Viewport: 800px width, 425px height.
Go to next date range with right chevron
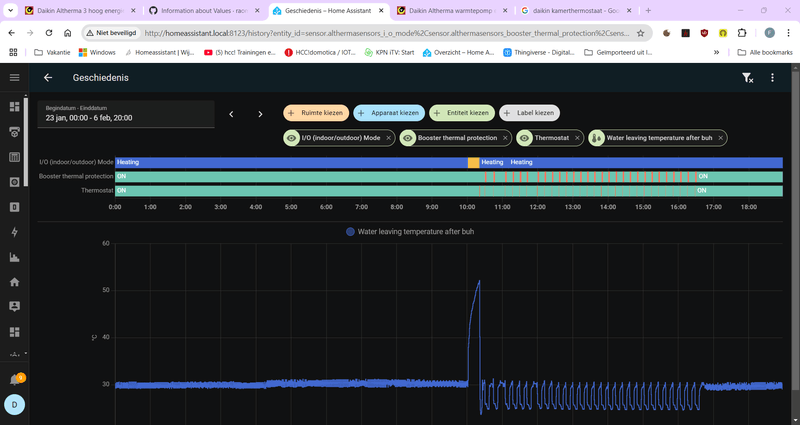click(260, 114)
